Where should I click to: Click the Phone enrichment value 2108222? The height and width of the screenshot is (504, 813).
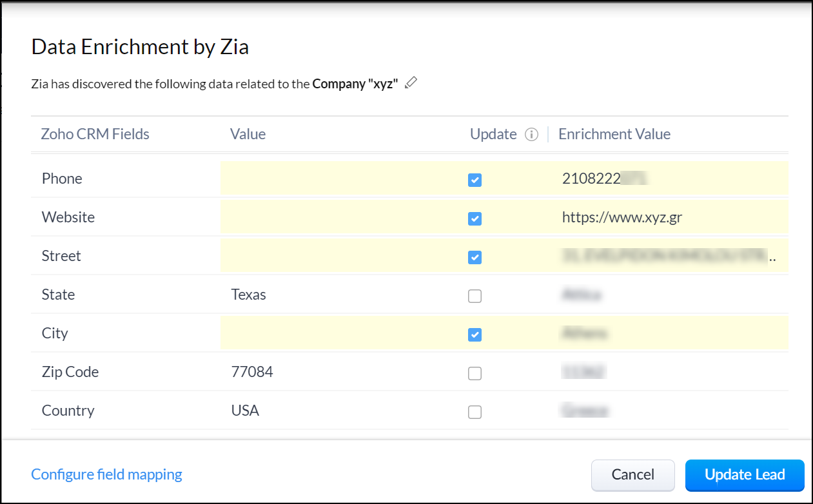tap(591, 179)
